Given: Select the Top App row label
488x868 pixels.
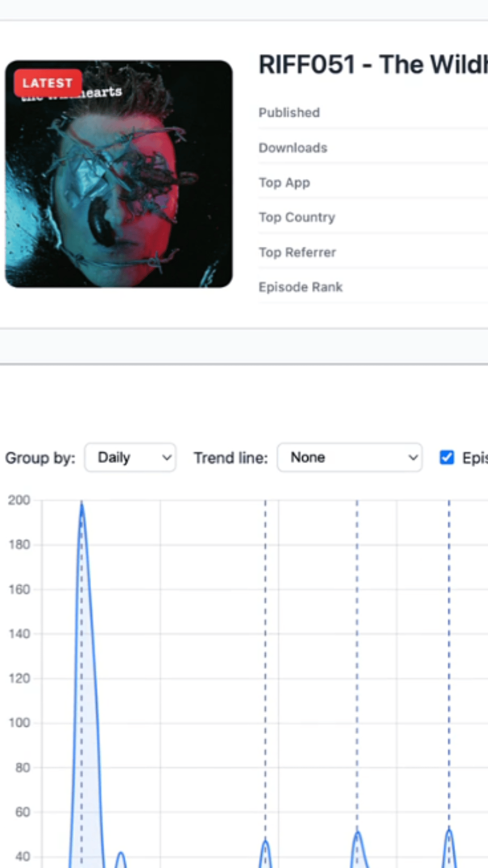Looking at the screenshot, I should [x=284, y=183].
